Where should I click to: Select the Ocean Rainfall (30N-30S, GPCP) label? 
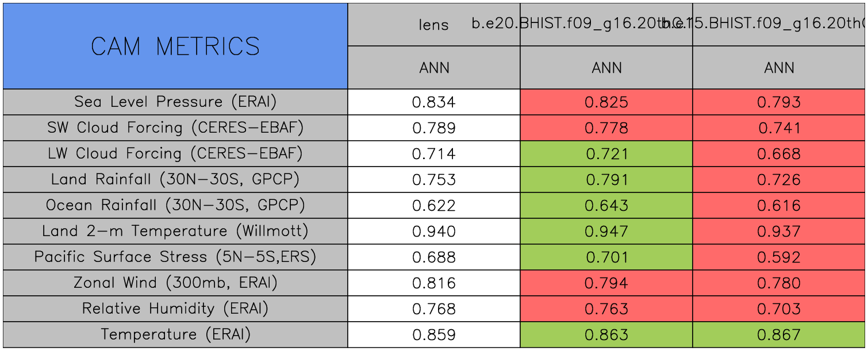click(175, 205)
